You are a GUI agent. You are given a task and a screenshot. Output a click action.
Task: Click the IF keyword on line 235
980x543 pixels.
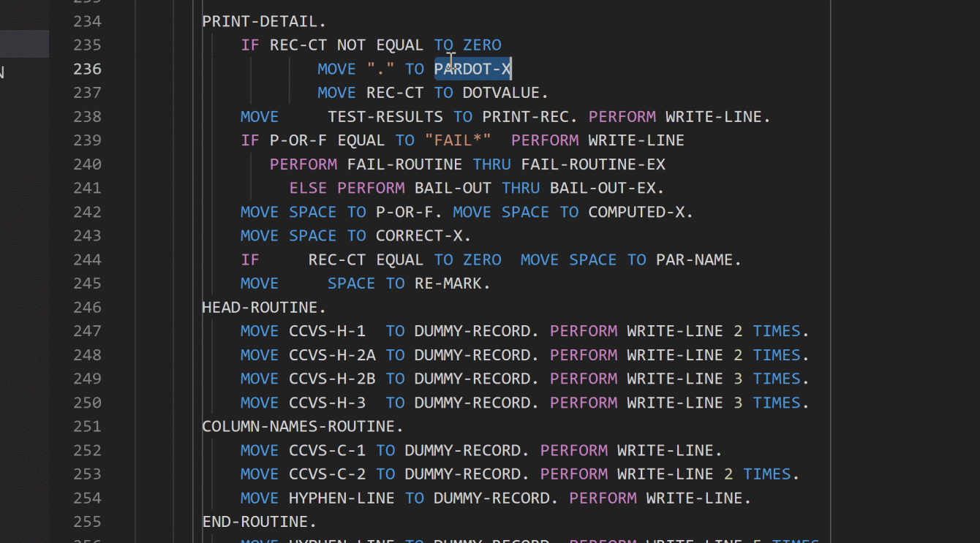(x=250, y=45)
